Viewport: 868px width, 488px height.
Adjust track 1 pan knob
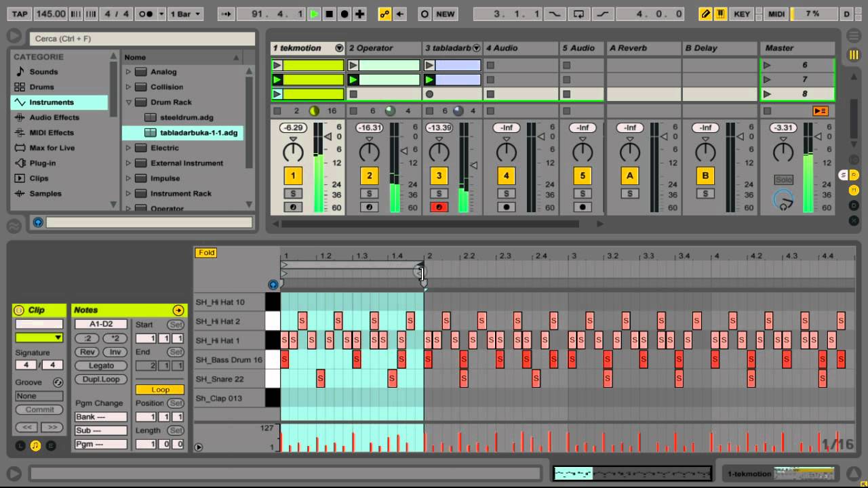coord(293,151)
